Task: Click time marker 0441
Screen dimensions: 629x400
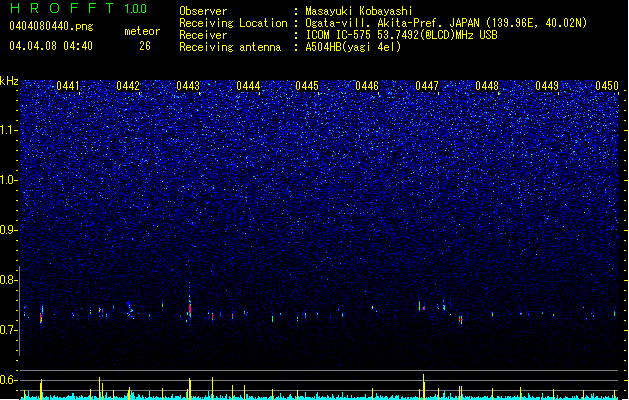Action: pos(68,86)
